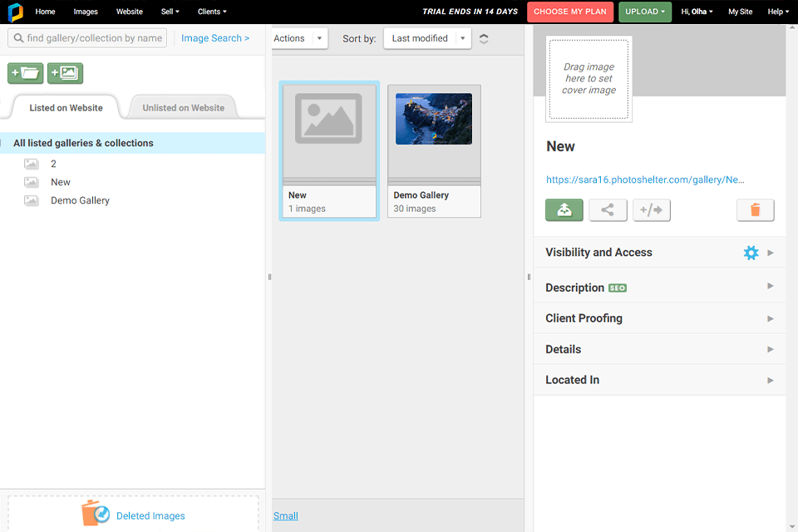Expand the Description section

(x=659, y=288)
